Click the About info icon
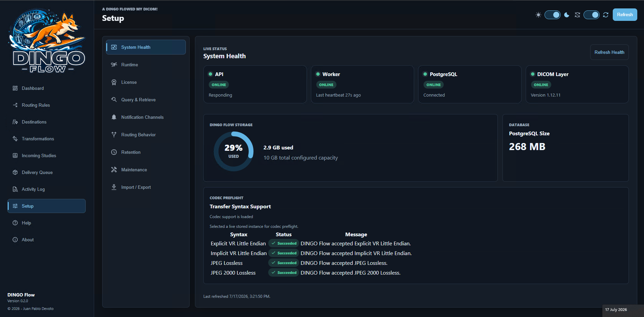 tap(15, 240)
